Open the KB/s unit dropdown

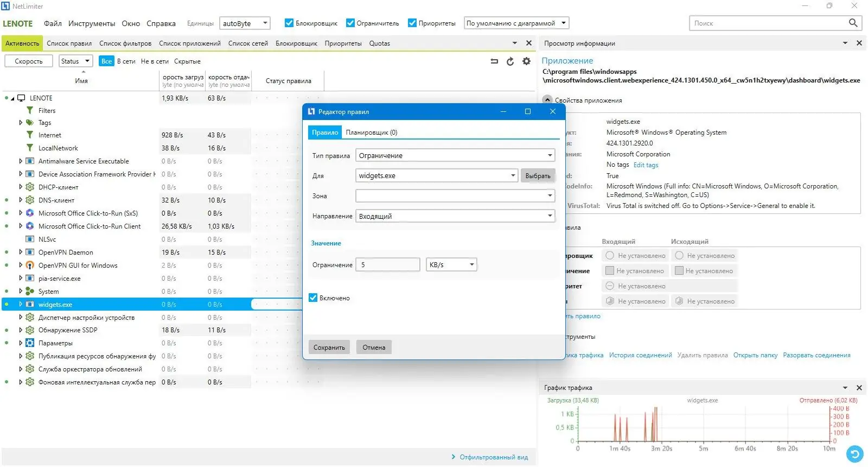tap(451, 264)
